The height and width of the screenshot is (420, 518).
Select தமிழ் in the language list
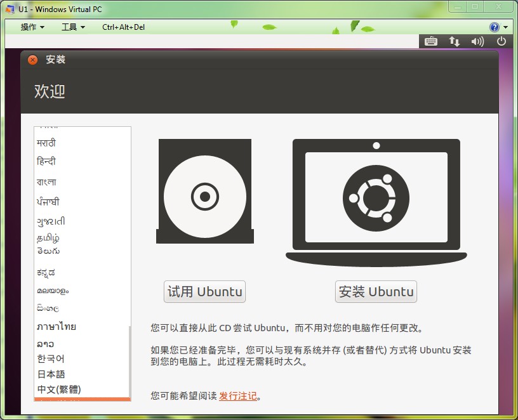pyautogui.click(x=81, y=238)
